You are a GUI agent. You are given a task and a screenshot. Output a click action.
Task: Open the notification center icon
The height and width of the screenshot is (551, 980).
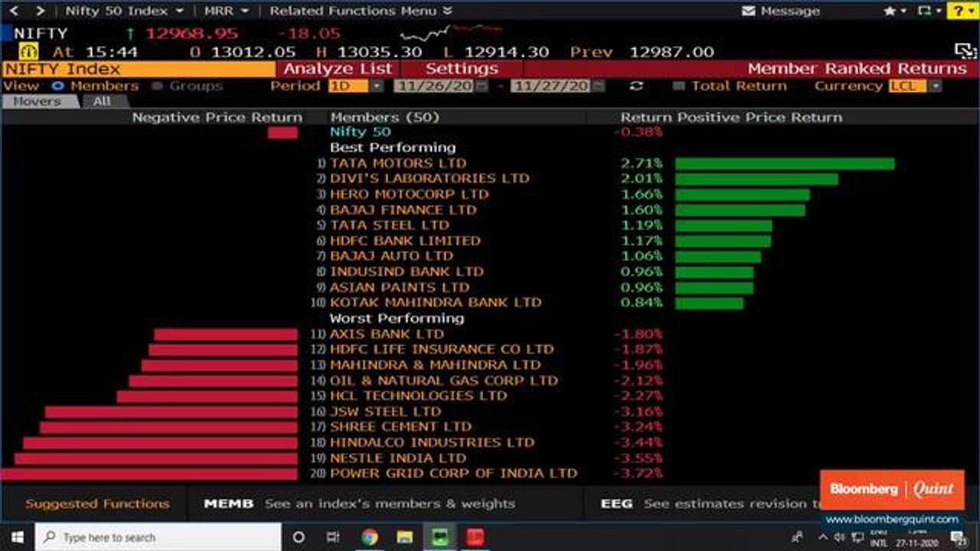click(x=959, y=537)
